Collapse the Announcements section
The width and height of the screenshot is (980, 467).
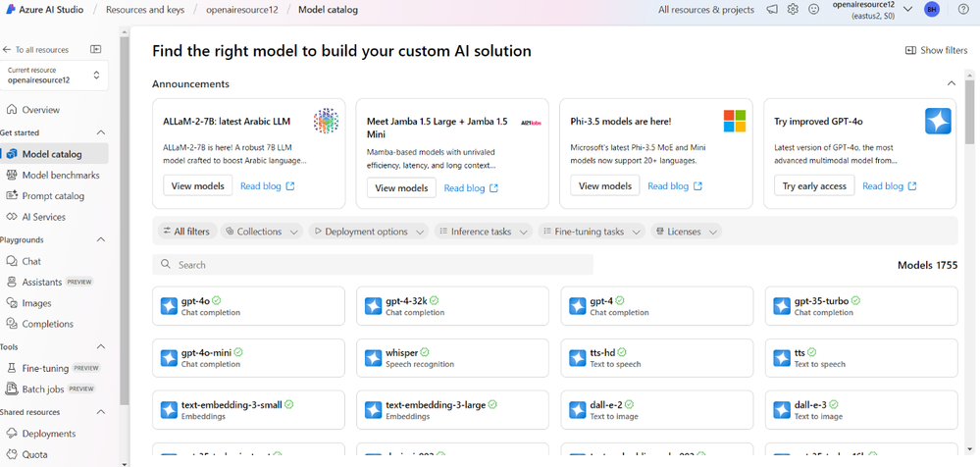pyautogui.click(x=951, y=83)
